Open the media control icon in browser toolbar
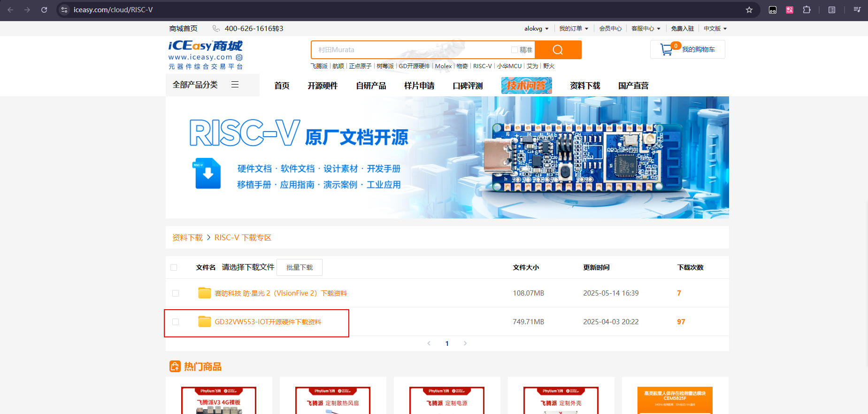868x414 pixels. click(857, 9)
